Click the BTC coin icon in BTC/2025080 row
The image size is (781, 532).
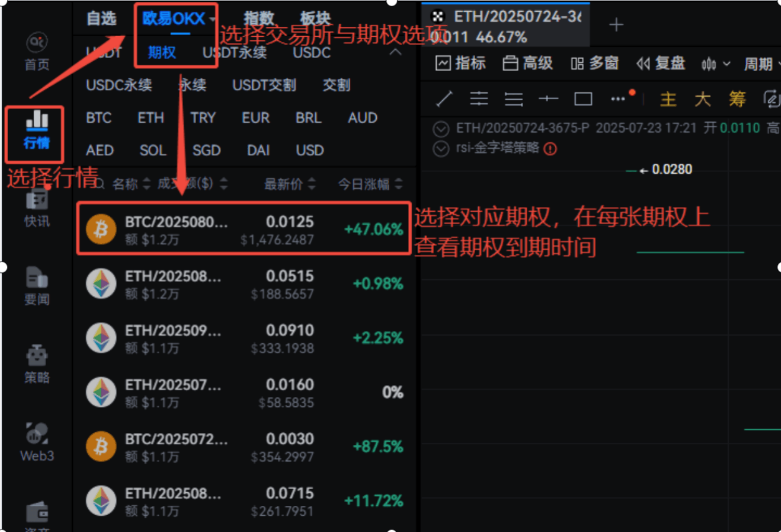(x=101, y=229)
